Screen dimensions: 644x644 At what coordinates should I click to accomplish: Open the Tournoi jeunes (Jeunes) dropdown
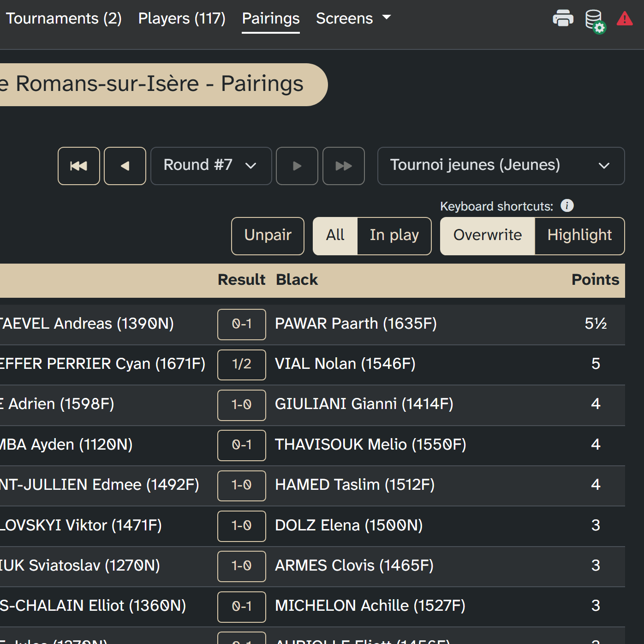pos(501,166)
